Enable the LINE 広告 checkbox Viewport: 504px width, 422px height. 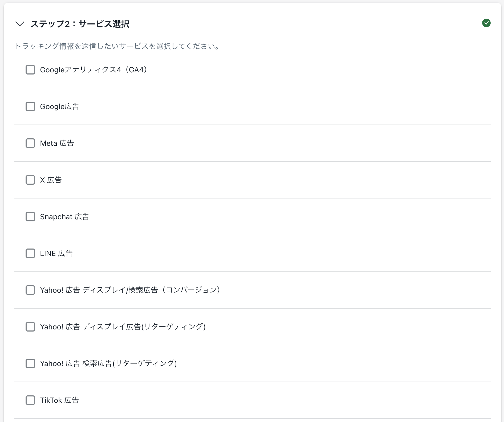[x=30, y=253]
